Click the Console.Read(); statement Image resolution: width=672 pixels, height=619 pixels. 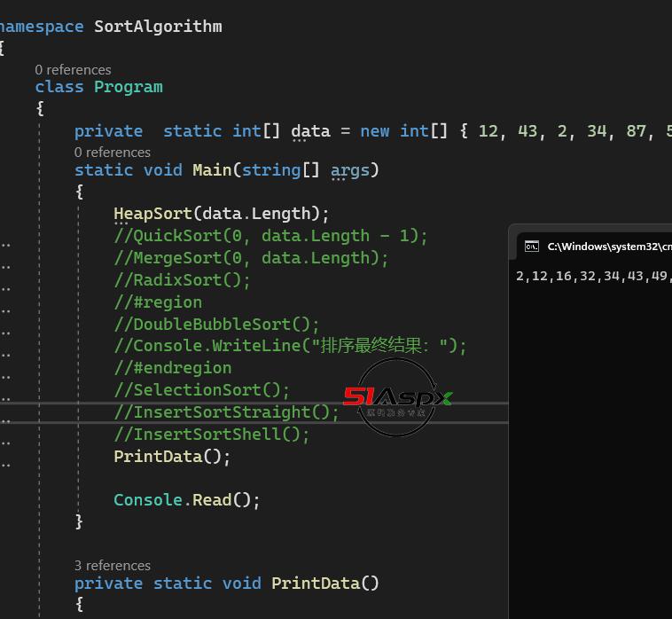(187, 500)
